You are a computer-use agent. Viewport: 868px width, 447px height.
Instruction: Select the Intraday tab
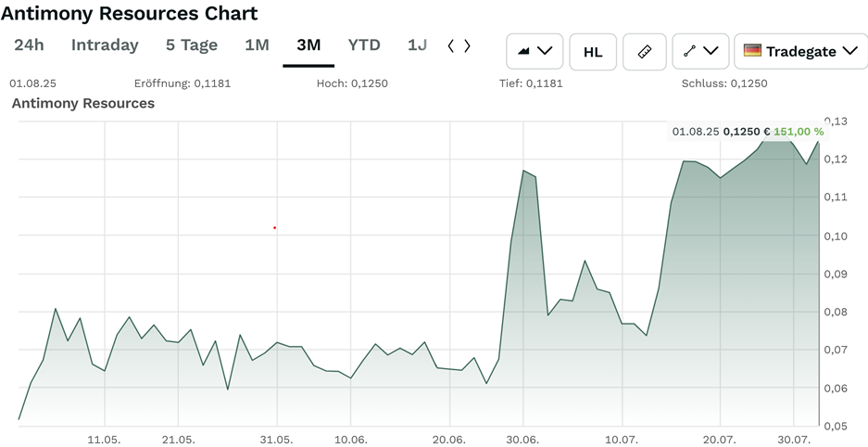point(105,45)
